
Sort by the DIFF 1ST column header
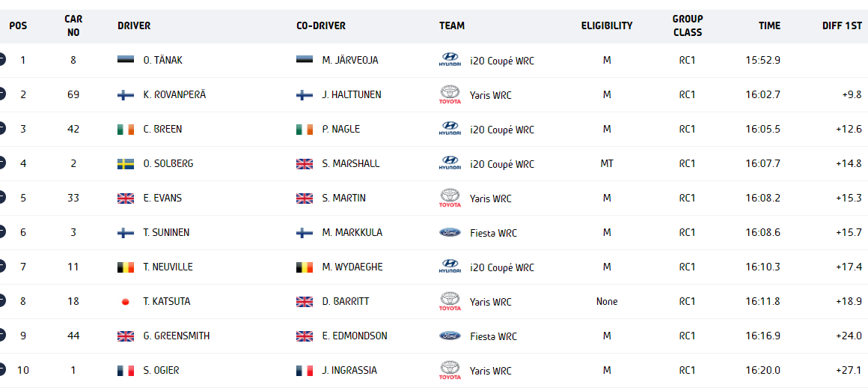(842, 25)
